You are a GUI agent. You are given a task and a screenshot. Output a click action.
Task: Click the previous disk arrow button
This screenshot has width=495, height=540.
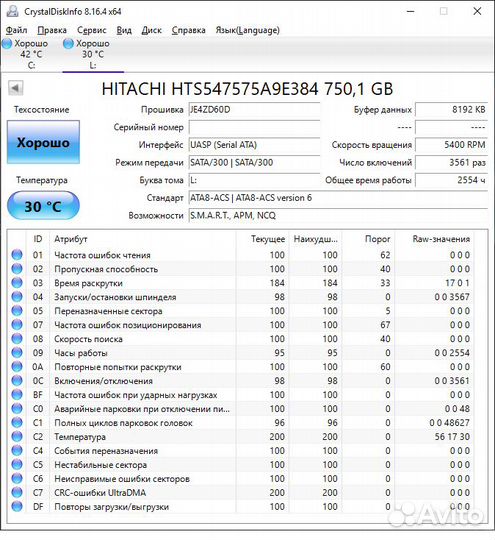[x=16, y=88]
